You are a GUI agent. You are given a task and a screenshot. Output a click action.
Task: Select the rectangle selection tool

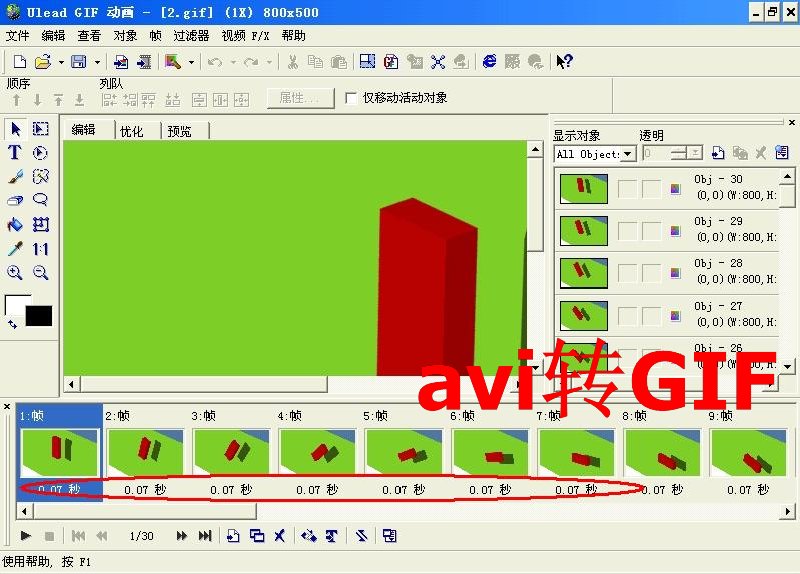[x=40, y=129]
